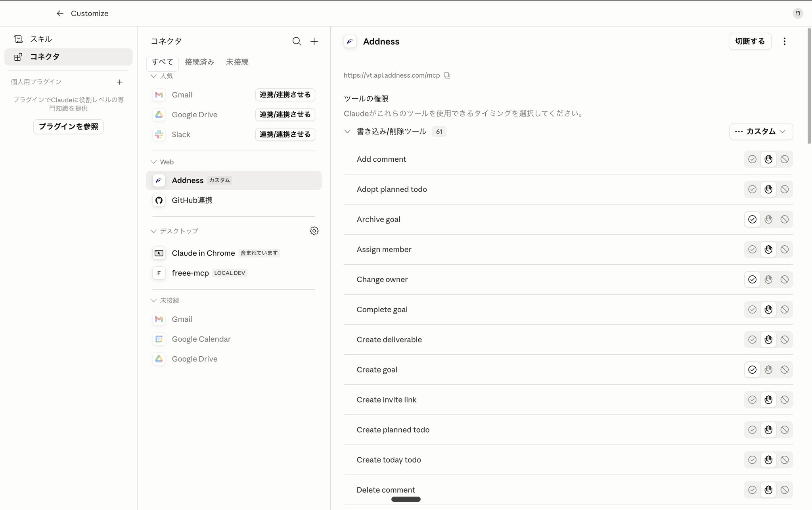The height and width of the screenshot is (510, 812).
Task: Click the URL text https://vt.api.addness.com/mcp
Action: tap(392, 75)
